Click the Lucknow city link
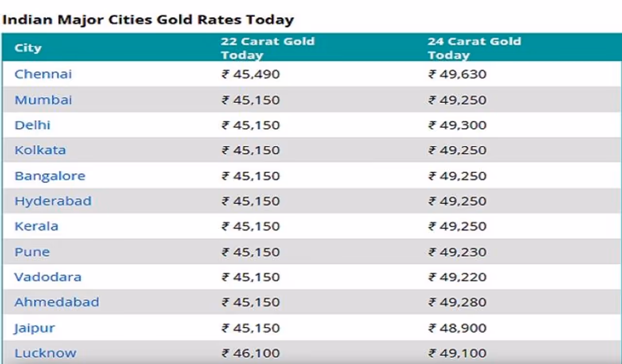The height and width of the screenshot is (364, 622). (46, 353)
